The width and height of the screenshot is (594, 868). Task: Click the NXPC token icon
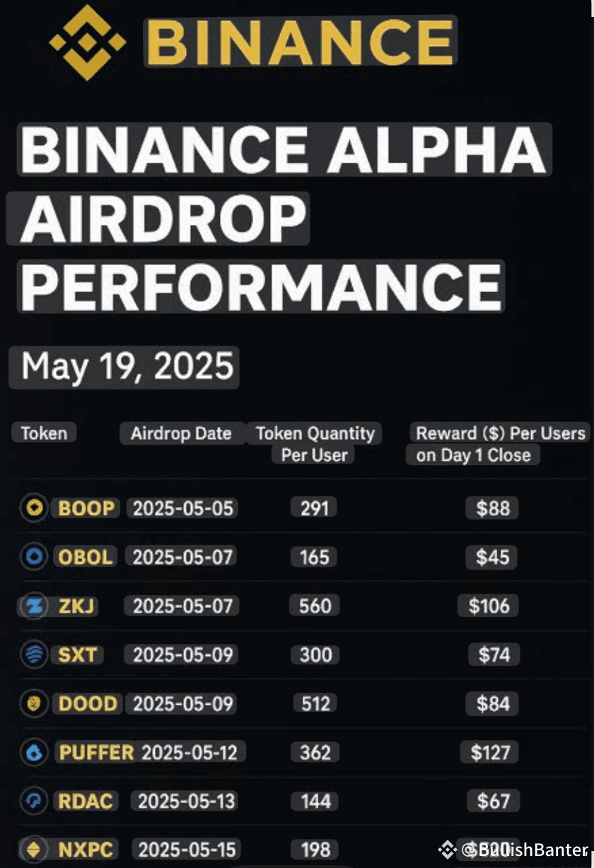coord(33,849)
